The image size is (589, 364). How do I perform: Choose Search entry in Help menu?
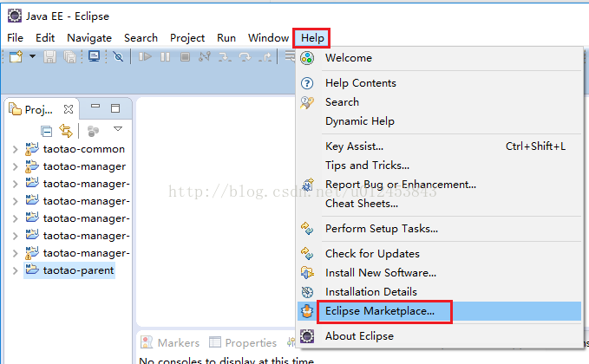coord(440,102)
